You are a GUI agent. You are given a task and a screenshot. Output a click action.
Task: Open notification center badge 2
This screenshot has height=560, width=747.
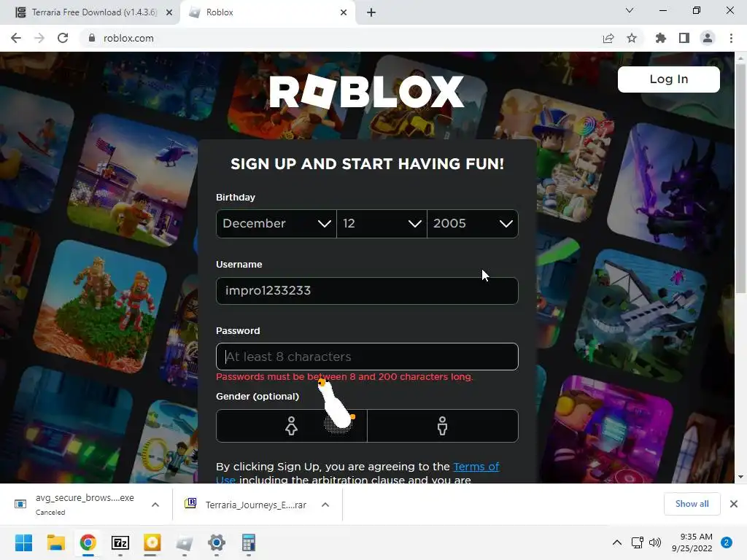(x=727, y=542)
